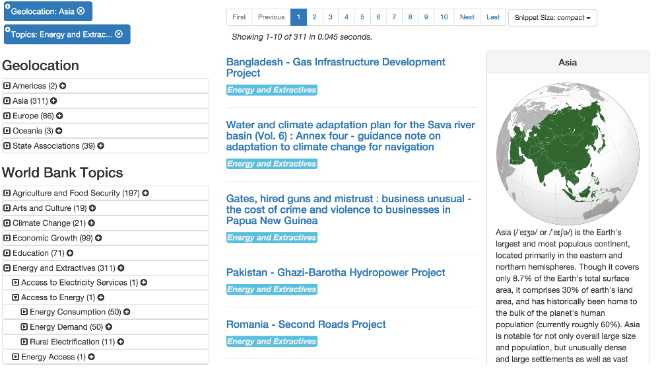Open Water and climate adaptation plan Sava river
660x378 pixels.
[x=350, y=136]
